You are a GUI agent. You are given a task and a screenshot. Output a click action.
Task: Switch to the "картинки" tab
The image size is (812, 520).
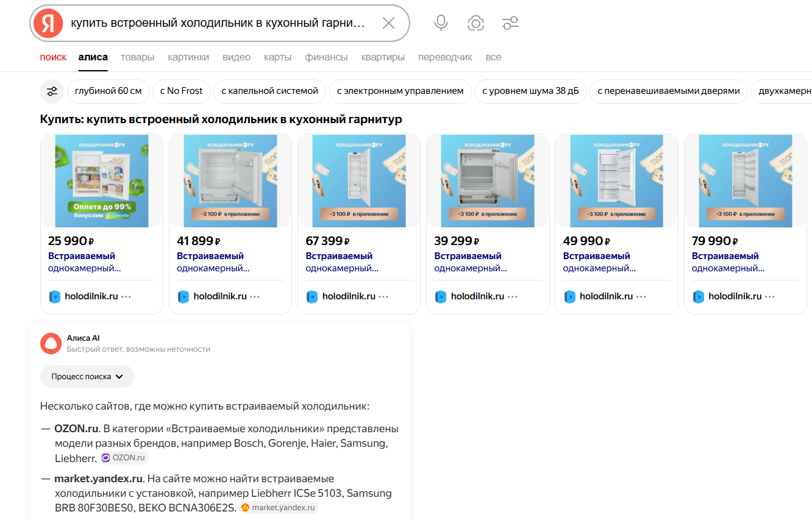pos(188,57)
